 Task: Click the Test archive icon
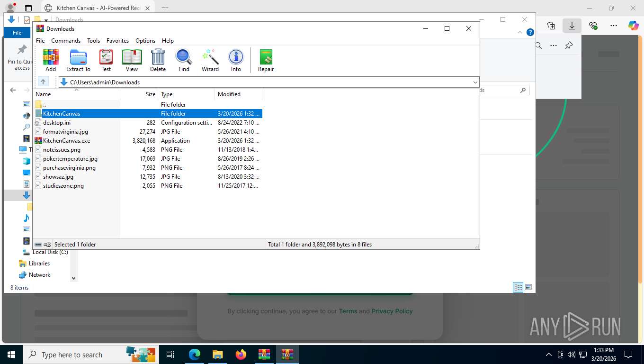click(106, 60)
